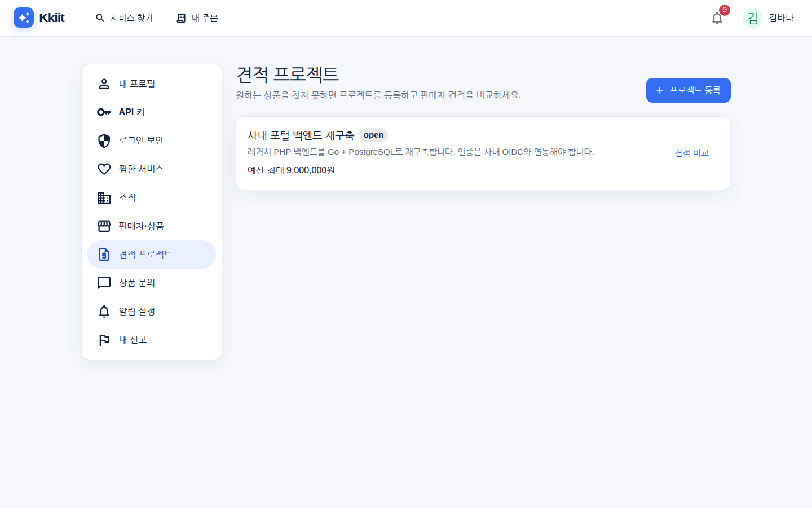The image size is (812, 508).
Task: Click the shield icon for 로그인 보안
Action: tap(104, 141)
